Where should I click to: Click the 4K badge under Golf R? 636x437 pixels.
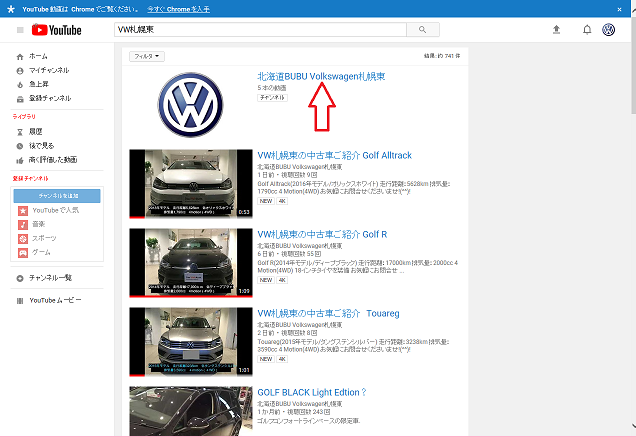click(282, 280)
